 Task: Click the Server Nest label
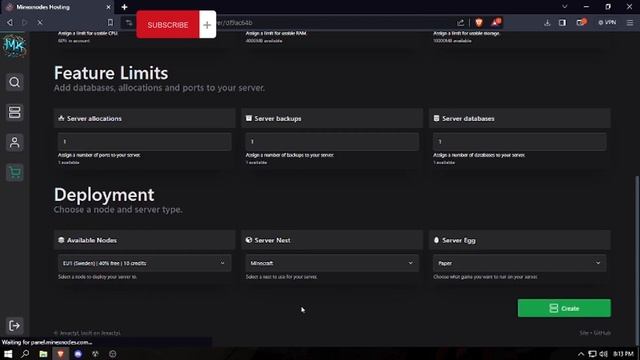click(272, 240)
